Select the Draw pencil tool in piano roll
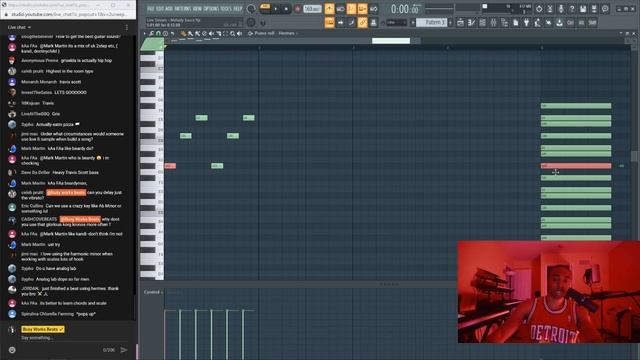The height and width of the screenshot is (360, 640). tap(183, 33)
